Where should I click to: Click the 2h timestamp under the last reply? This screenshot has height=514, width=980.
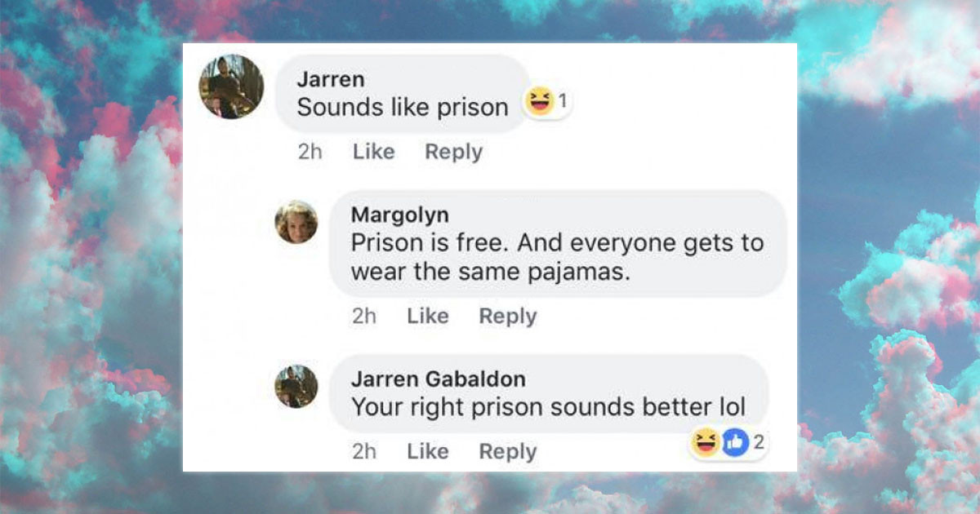[x=364, y=452]
